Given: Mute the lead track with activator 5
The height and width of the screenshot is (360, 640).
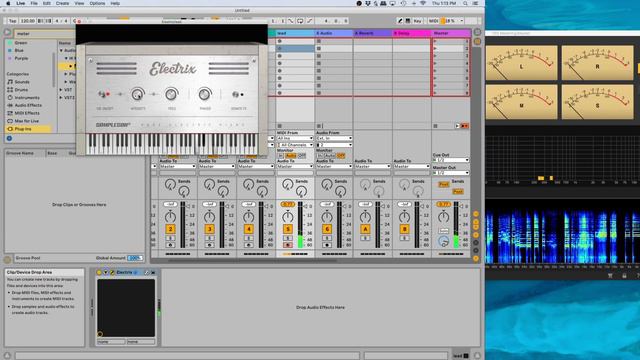Looking at the screenshot, I should pos(288,229).
